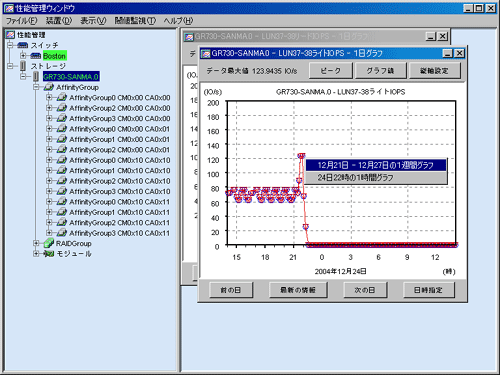
Task: Click the peak data point on graph
Action: (x=301, y=156)
